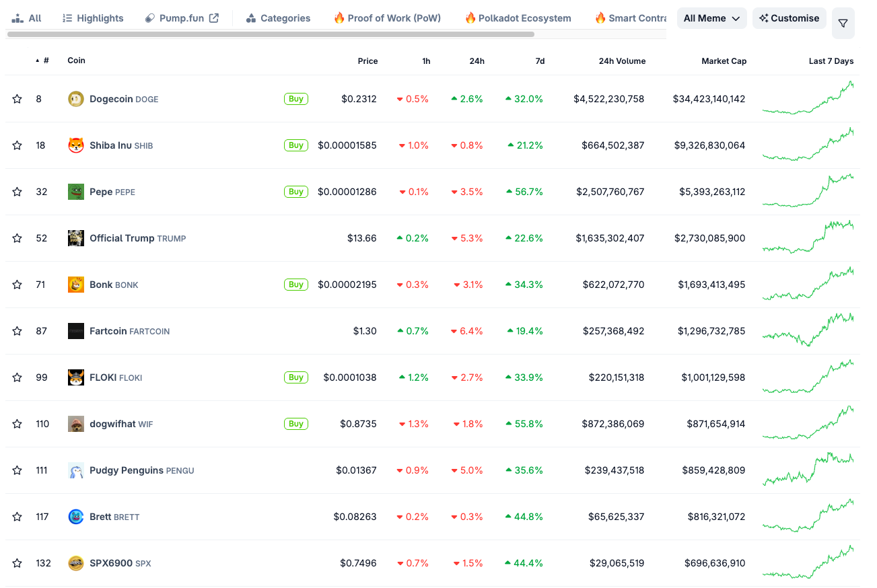Open the Highlights tab
Viewport: 877px width, 588px height.
pos(93,18)
